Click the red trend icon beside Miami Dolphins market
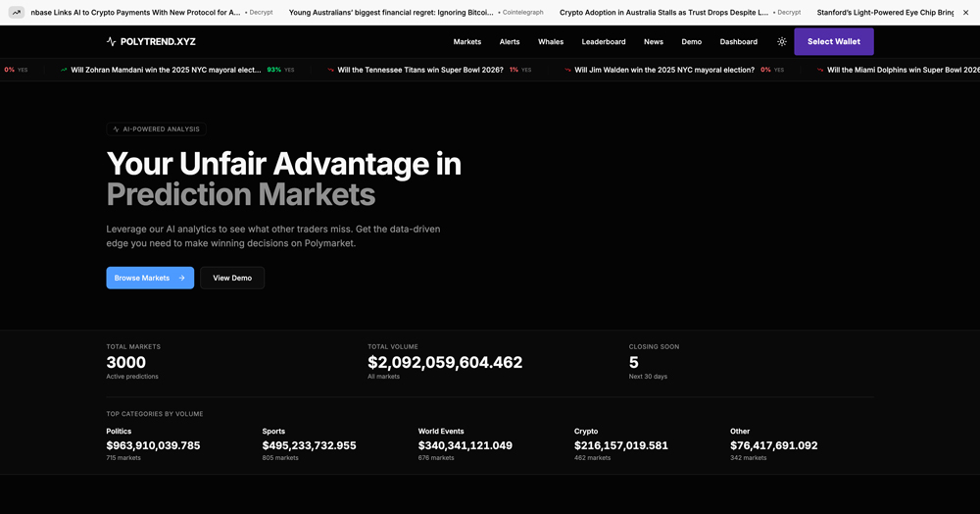This screenshot has height=514, width=980. click(820, 71)
